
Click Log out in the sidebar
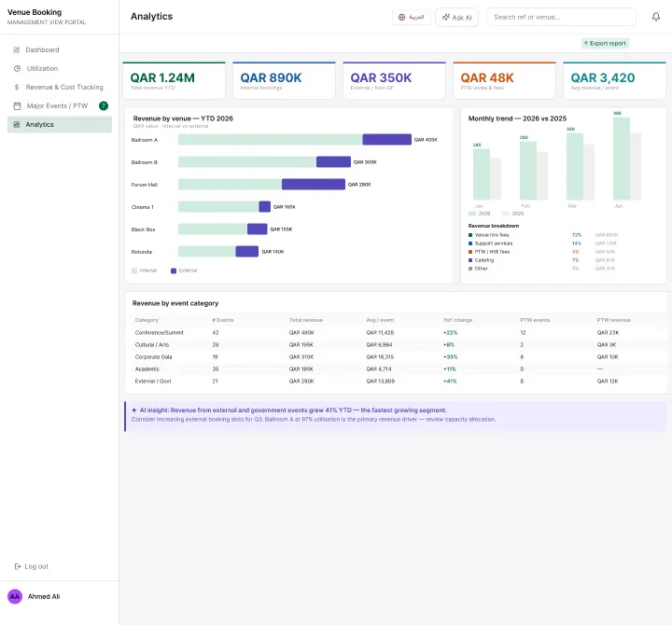32,566
